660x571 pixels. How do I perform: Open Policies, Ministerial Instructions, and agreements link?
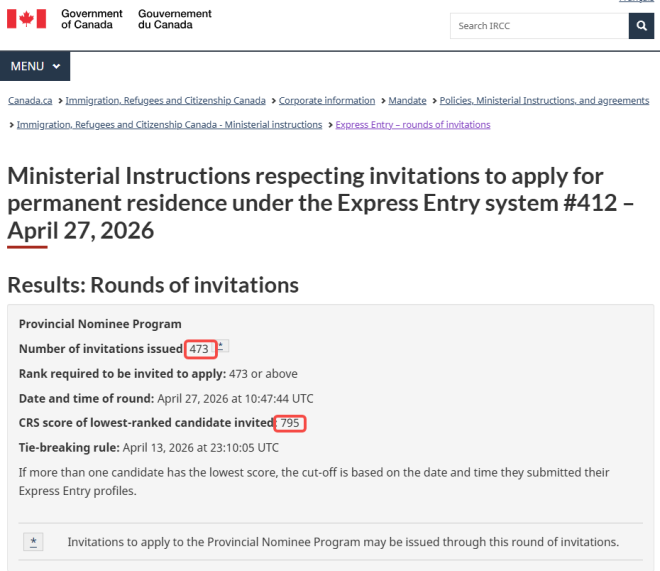[x=544, y=101]
